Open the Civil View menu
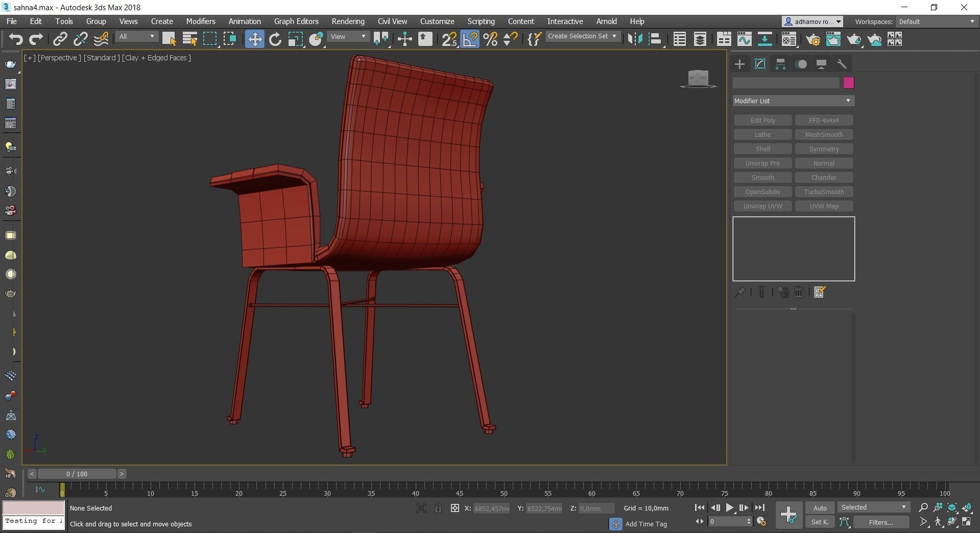 point(392,21)
